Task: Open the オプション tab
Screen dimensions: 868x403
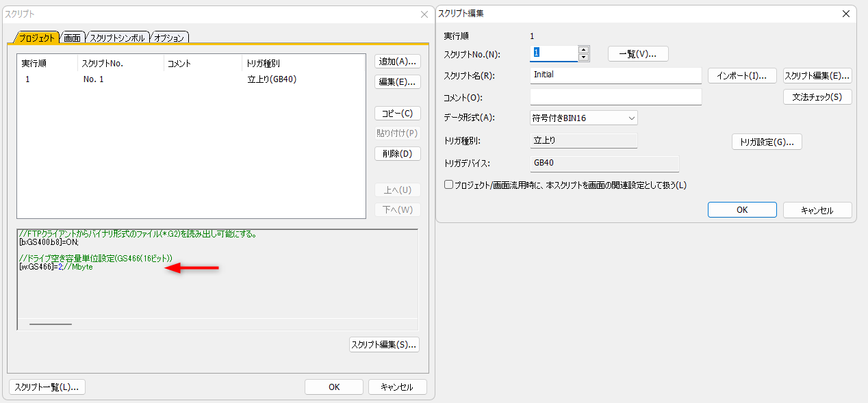Action: [x=169, y=38]
